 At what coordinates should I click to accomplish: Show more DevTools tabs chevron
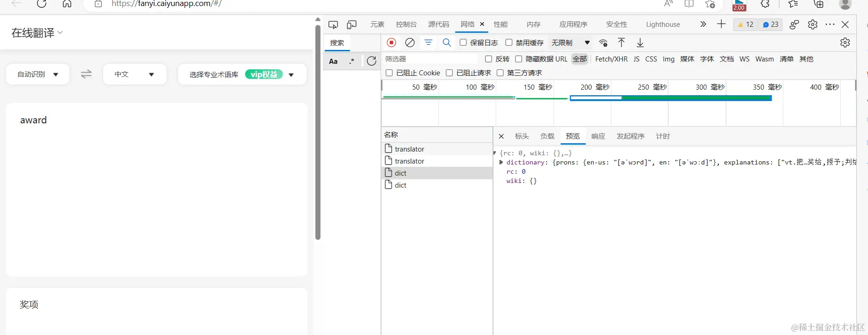click(x=703, y=24)
